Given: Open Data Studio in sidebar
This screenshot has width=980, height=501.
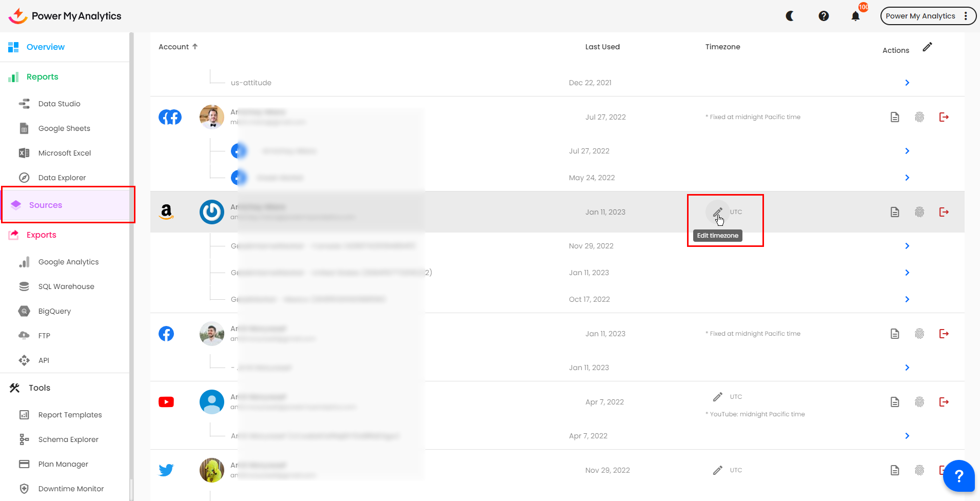Looking at the screenshot, I should 59,104.
